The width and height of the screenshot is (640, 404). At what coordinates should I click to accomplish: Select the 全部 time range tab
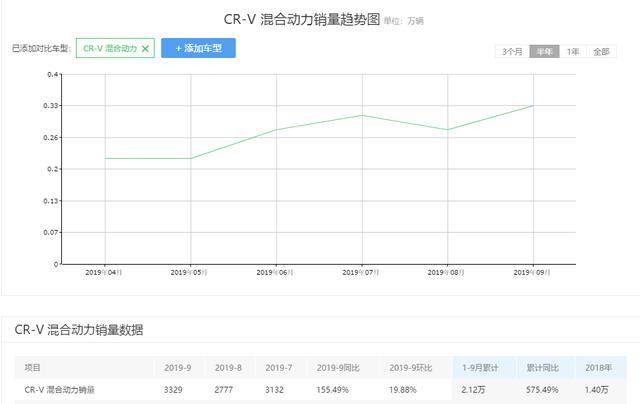[x=601, y=51]
